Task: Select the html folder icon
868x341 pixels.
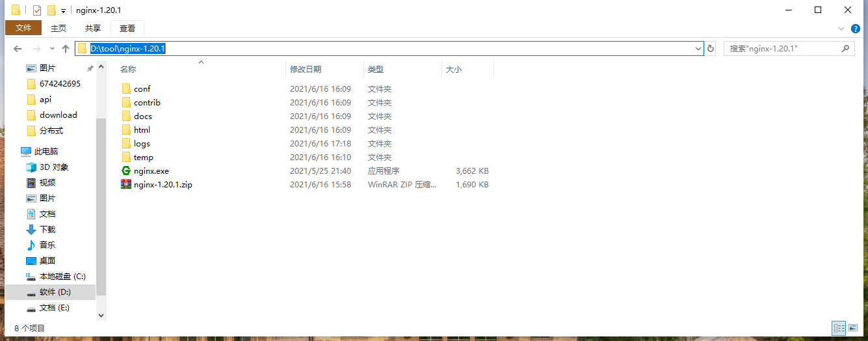Action: (x=126, y=130)
